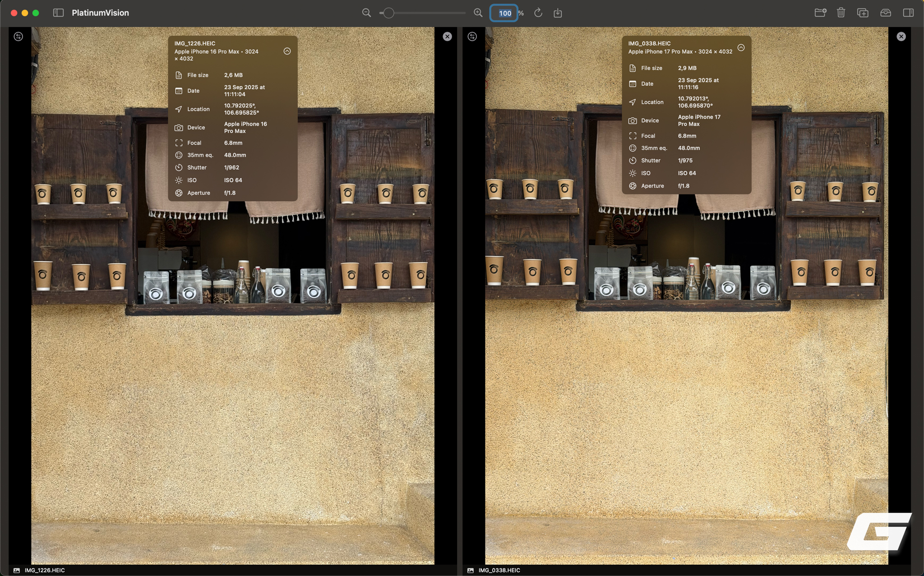Click the zoom percentage input field
The width and height of the screenshot is (924, 576).
pos(504,13)
